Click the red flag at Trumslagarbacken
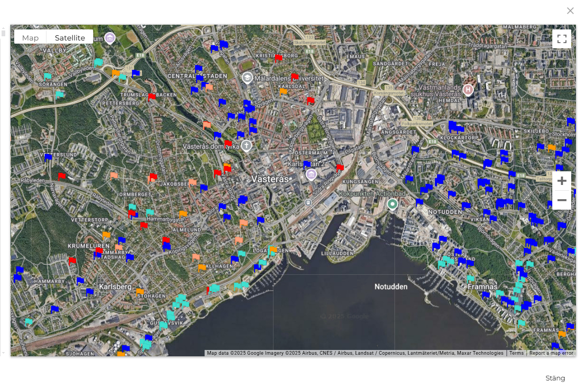Viewport: 587px width, 392px height. click(151, 97)
